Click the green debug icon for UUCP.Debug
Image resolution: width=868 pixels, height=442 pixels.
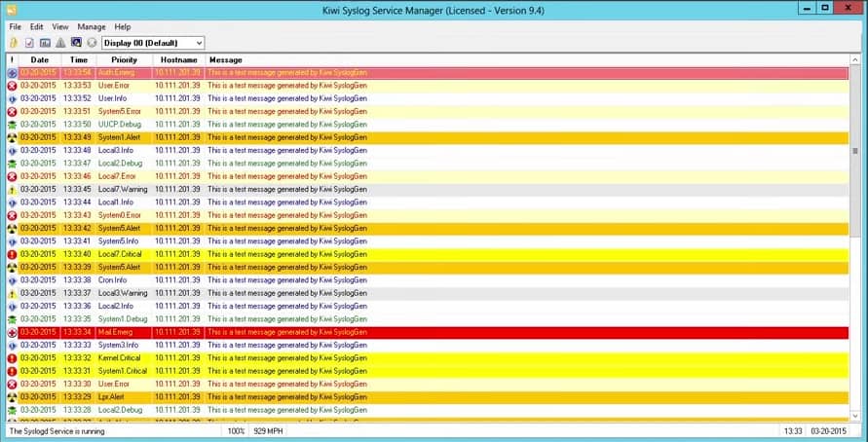pyautogui.click(x=13, y=125)
